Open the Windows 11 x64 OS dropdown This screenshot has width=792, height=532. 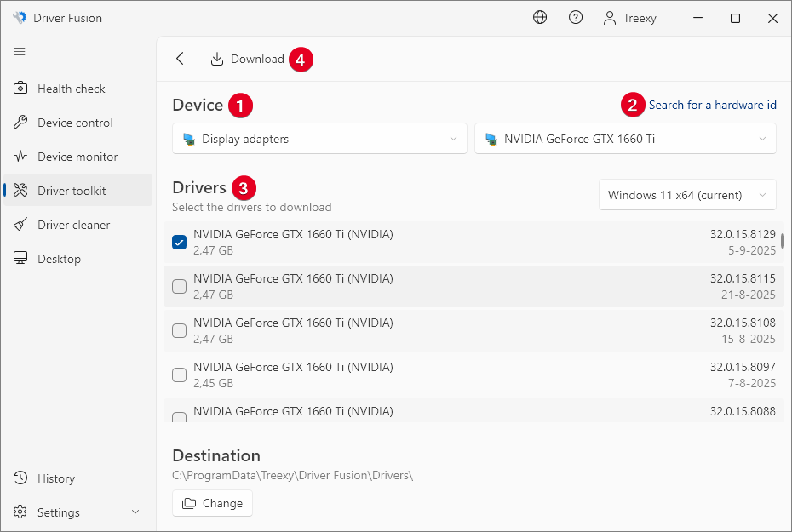click(x=687, y=195)
